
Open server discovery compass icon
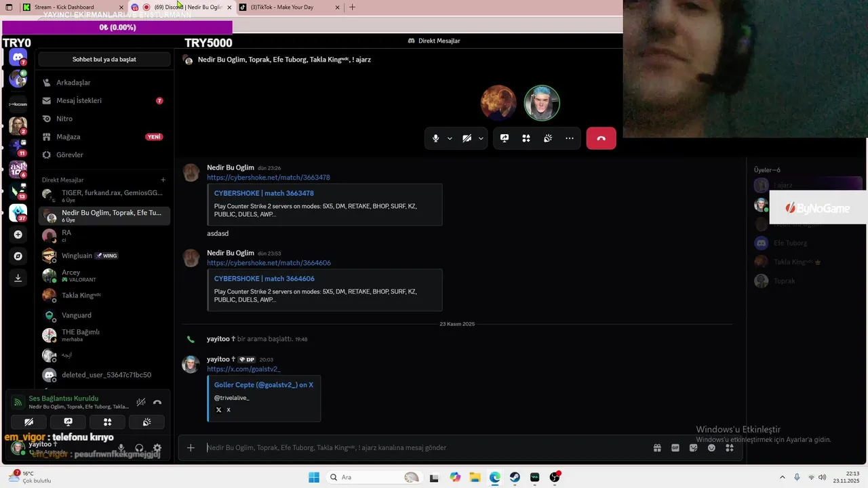(x=18, y=256)
